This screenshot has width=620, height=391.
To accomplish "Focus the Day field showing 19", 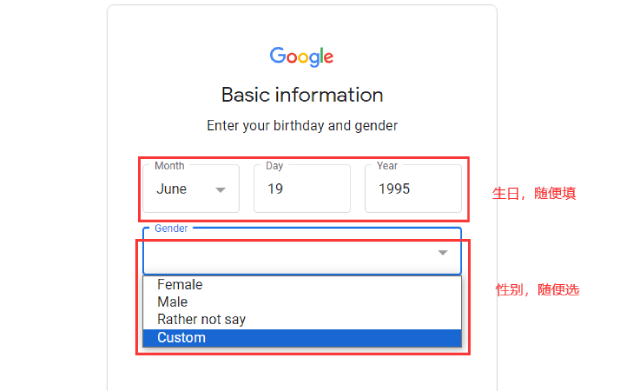I will [x=302, y=189].
